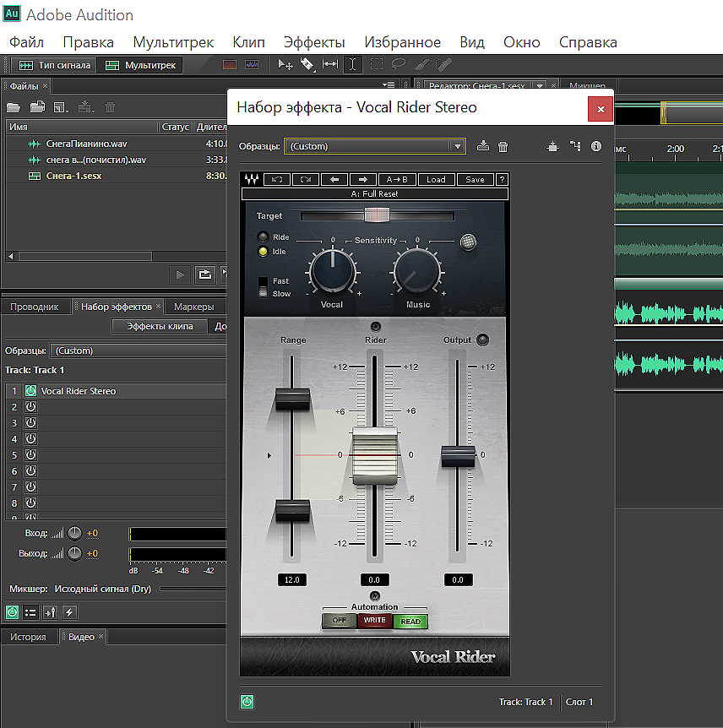Click the WRITE automation button
Viewport: 723px width, 728px height.
[374, 621]
